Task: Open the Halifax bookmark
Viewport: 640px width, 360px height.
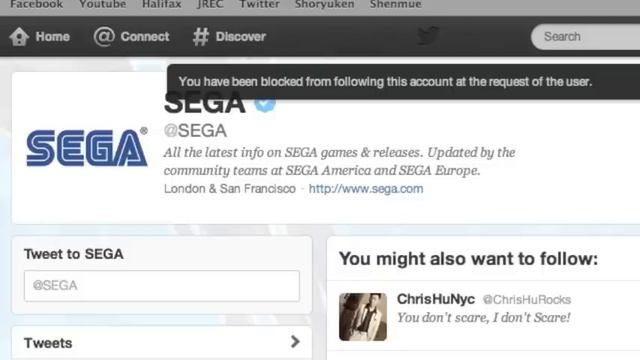Action: pos(162,4)
